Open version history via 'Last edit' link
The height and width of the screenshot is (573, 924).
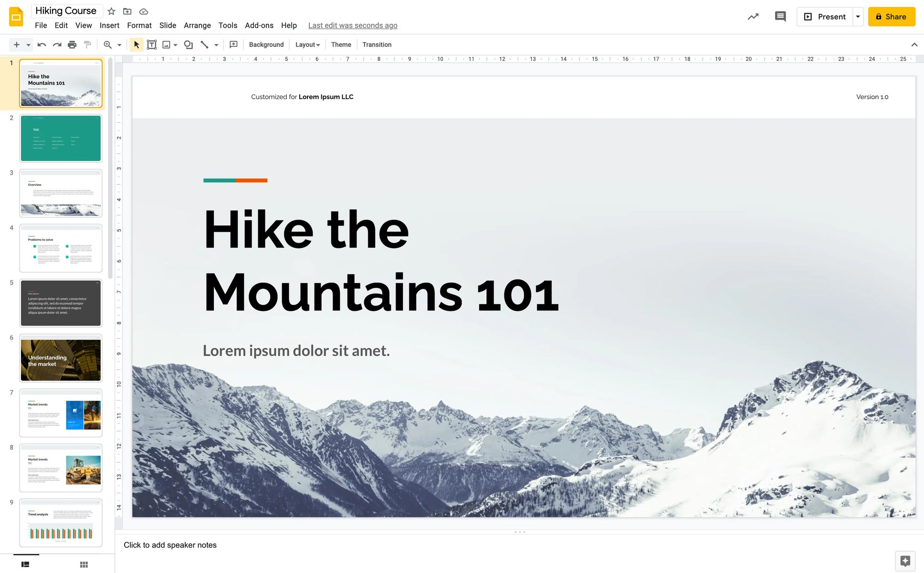coord(353,25)
